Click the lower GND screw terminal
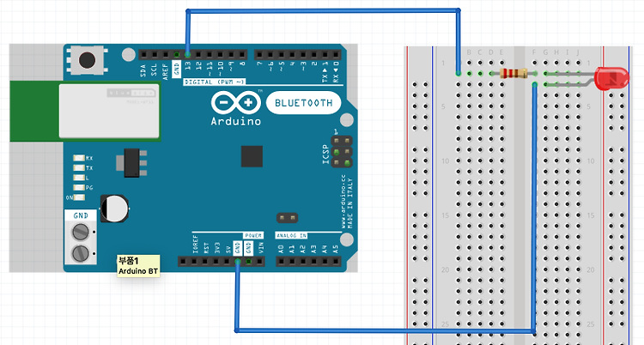 [81, 253]
